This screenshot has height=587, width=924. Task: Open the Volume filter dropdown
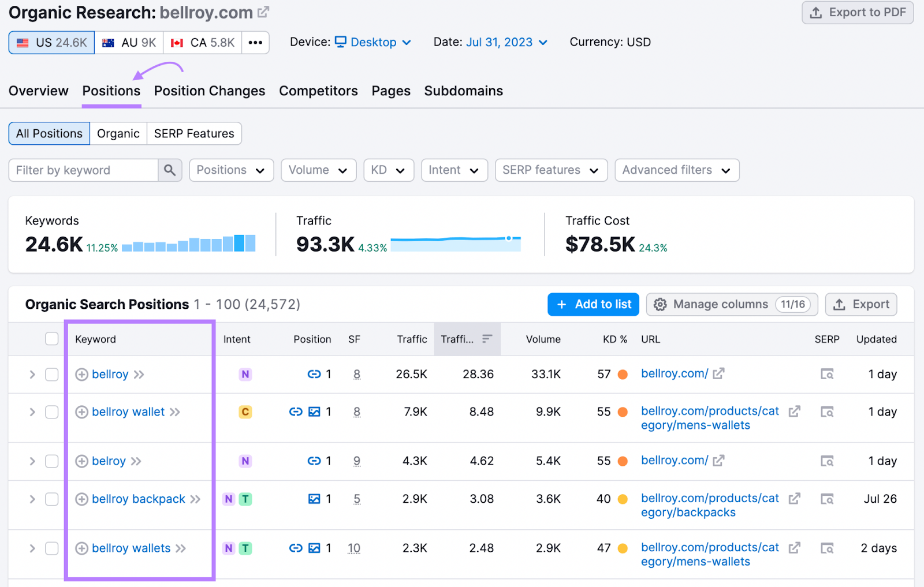click(318, 170)
